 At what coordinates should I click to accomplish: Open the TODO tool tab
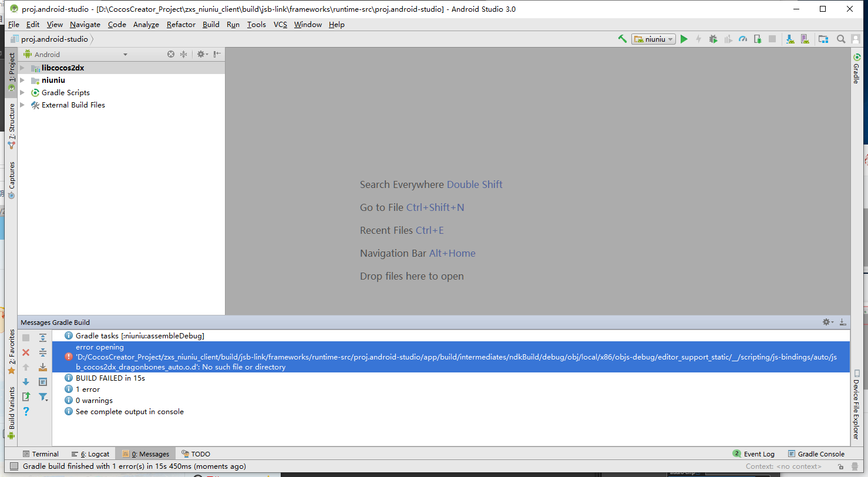(196, 454)
